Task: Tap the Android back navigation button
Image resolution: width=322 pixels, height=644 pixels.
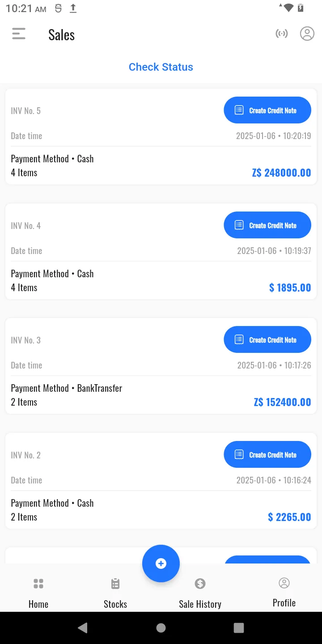Action: point(83,628)
